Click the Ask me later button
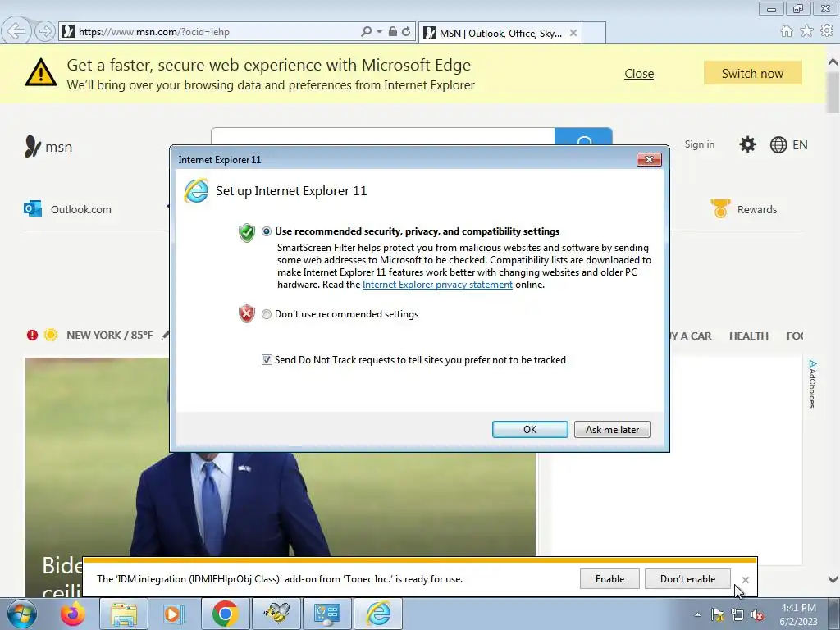This screenshot has width=840, height=630. coord(612,430)
